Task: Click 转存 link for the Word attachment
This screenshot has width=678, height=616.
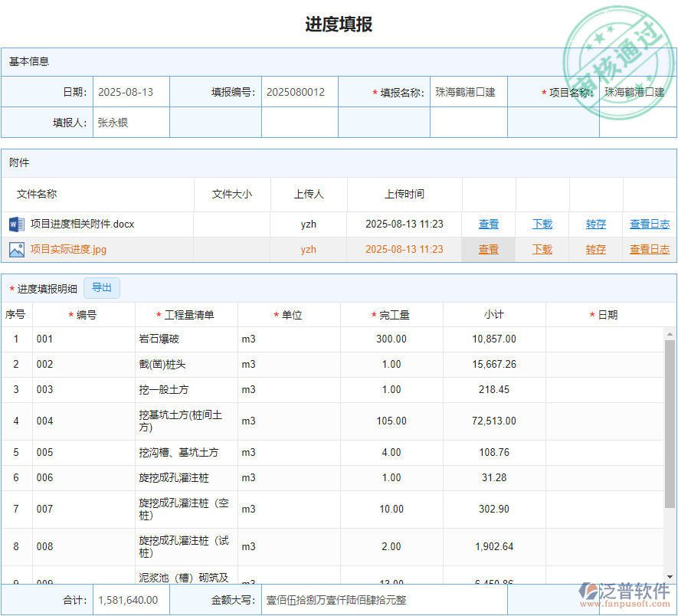Action: pos(596,224)
